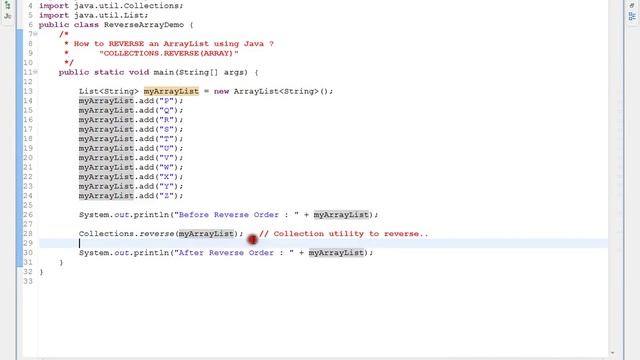Image resolution: width=640 pixels, height=360 pixels.
Task: Click the add("X") statement
Action: pos(131,177)
